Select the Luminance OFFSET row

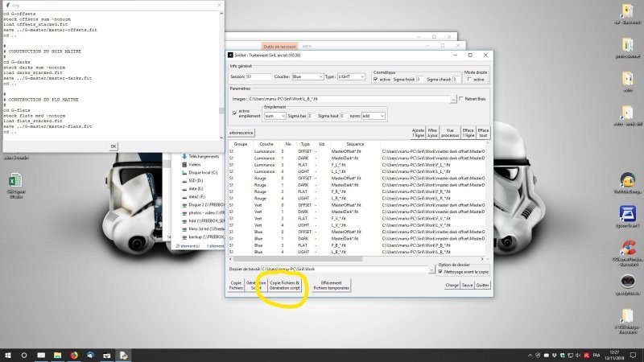tap(357, 151)
